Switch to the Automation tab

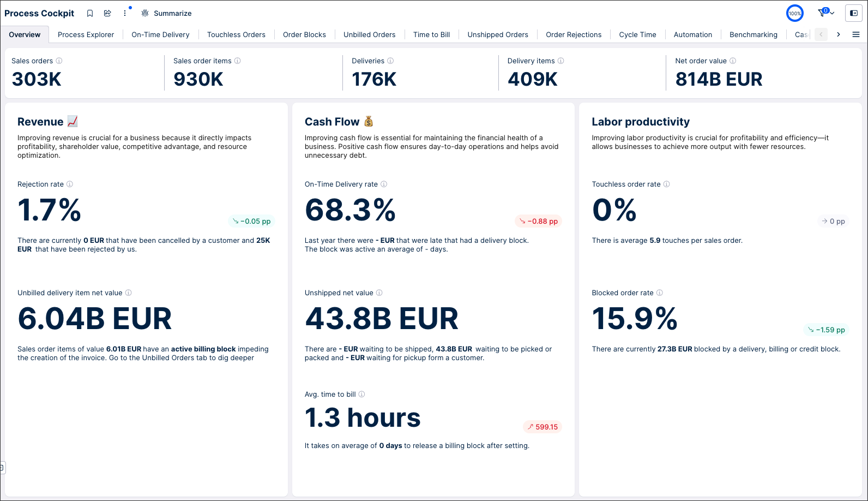693,34
